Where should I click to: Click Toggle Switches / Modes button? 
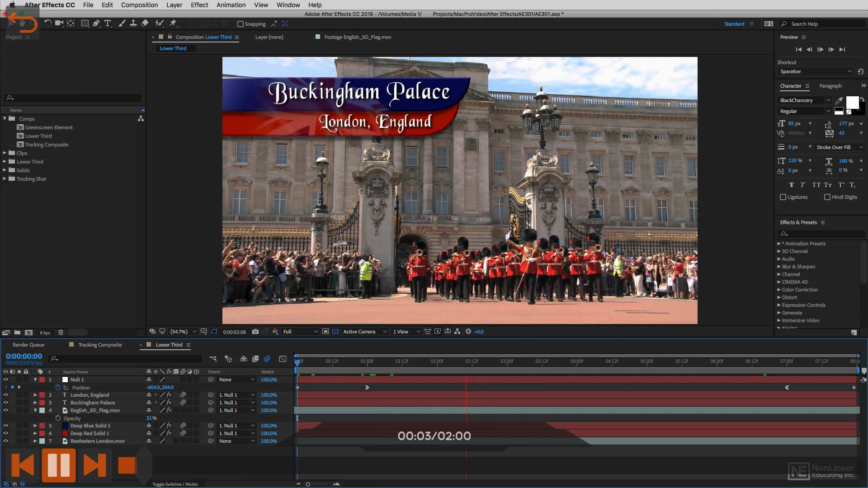coord(175,484)
